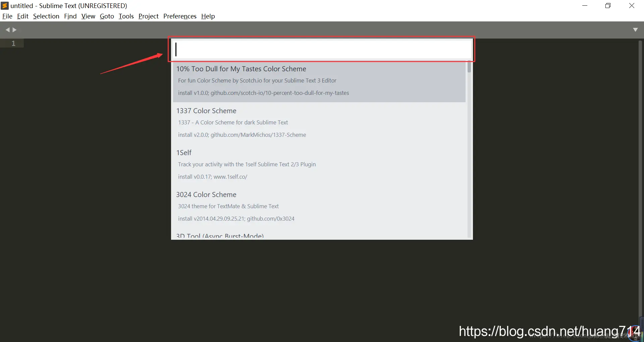Click line number 1 in the gutter
644x342 pixels.
(x=13, y=43)
